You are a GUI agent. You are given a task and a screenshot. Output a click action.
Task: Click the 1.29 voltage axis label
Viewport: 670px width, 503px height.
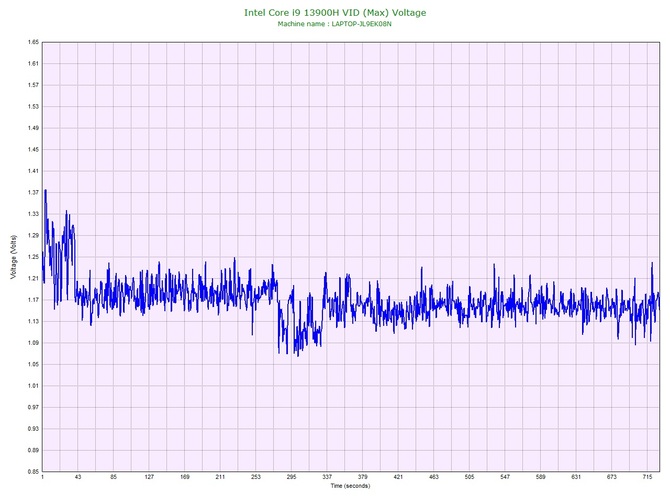pos(33,235)
